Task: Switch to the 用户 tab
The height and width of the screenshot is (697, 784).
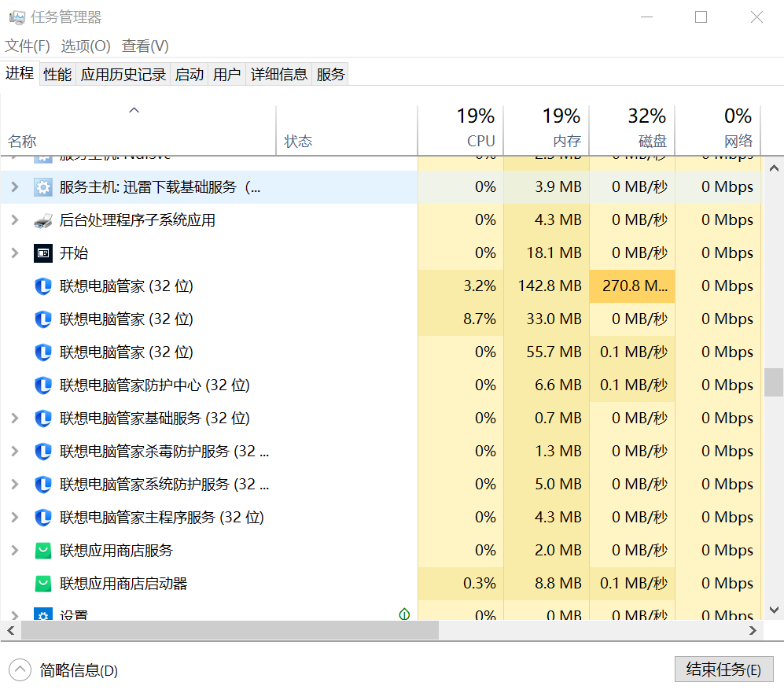Action: (226, 75)
